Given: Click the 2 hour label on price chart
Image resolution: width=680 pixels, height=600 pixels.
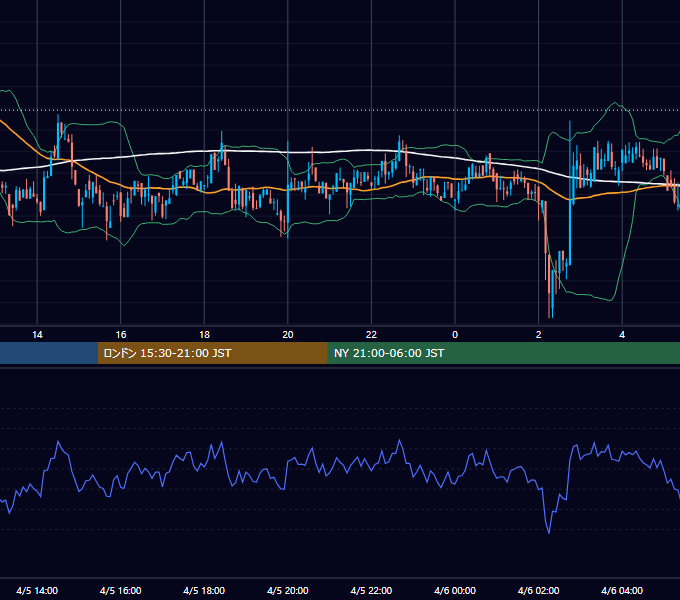Looking at the screenshot, I should 538,335.
